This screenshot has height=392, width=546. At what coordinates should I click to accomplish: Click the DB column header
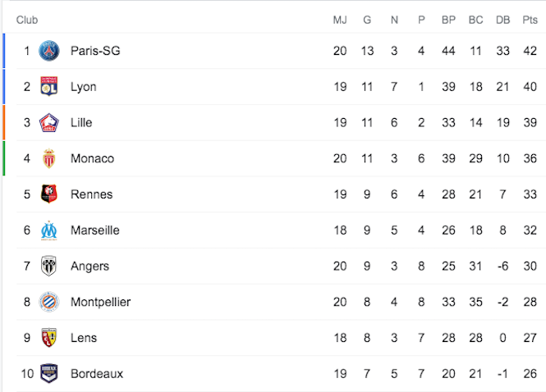502,20
